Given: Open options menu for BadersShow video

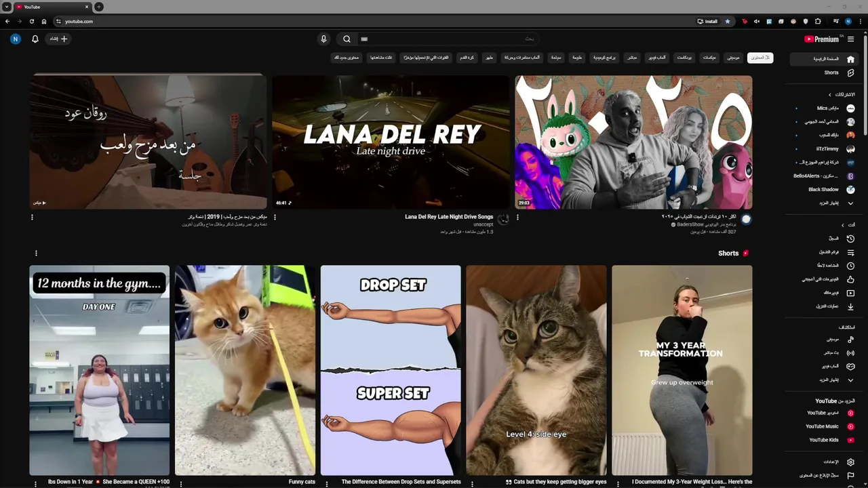Looking at the screenshot, I should pyautogui.click(x=517, y=218).
